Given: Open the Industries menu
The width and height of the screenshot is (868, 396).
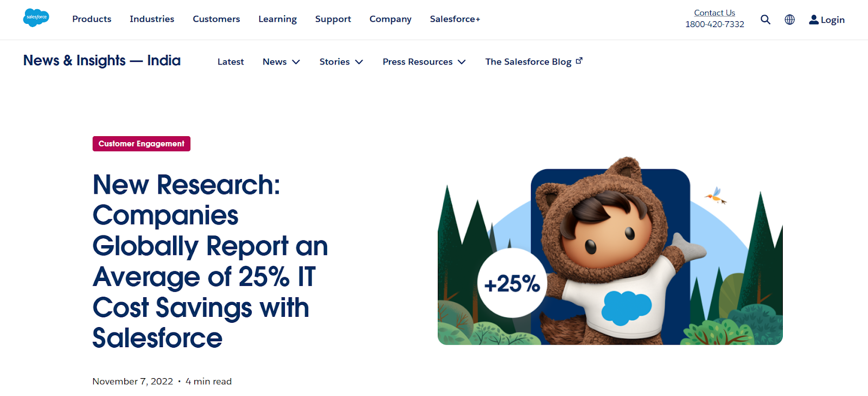Looking at the screenshot, I should coord(152,19).
